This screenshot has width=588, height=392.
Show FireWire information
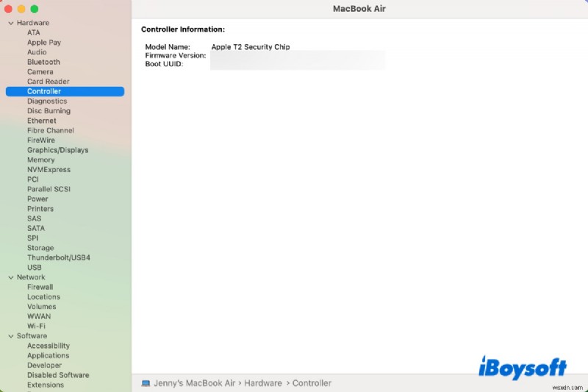(x=41, y=140)
